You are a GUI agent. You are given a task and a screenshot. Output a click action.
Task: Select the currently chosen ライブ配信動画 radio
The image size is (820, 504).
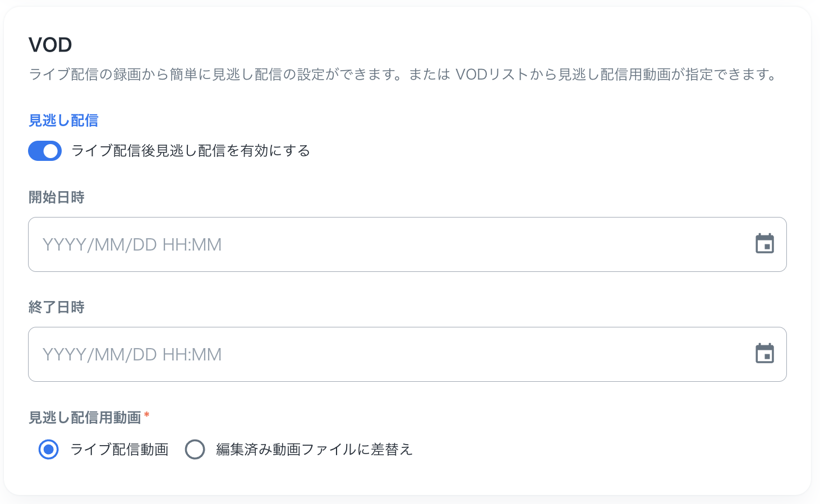[x=48, y=450]
